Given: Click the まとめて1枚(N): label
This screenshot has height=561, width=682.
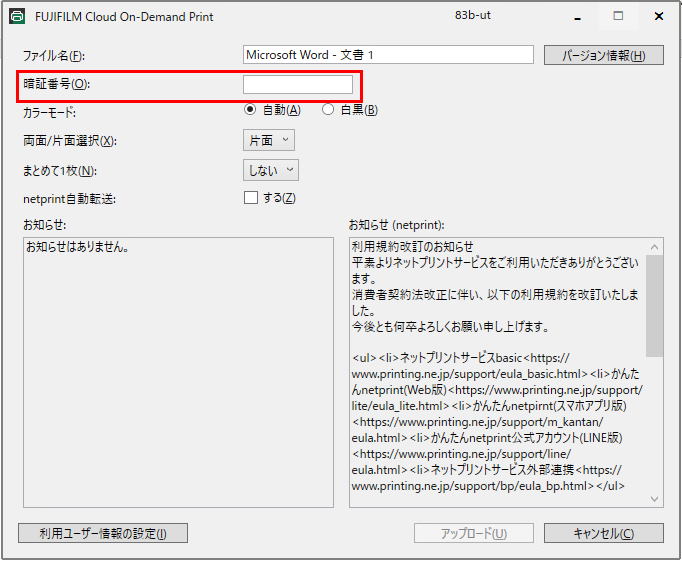Looking at the screenshot, I should (60, 170).
